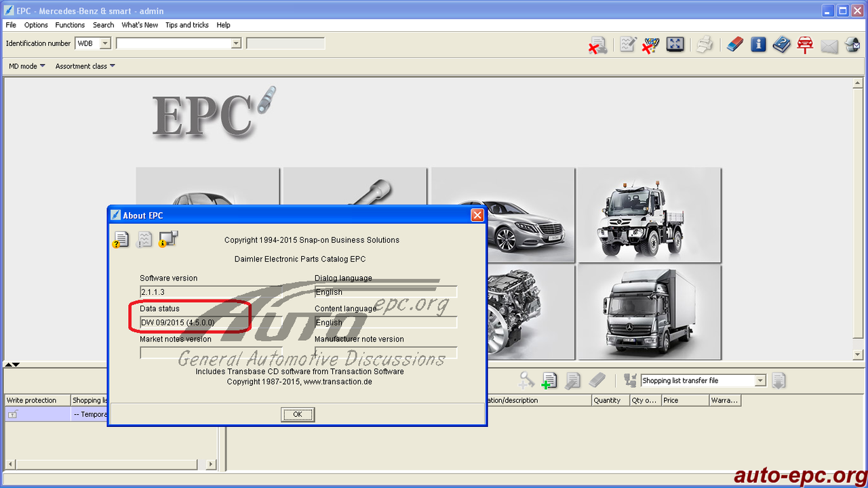Open the blue information icon
The image size is (868, 488).
[x=758, y=45]
